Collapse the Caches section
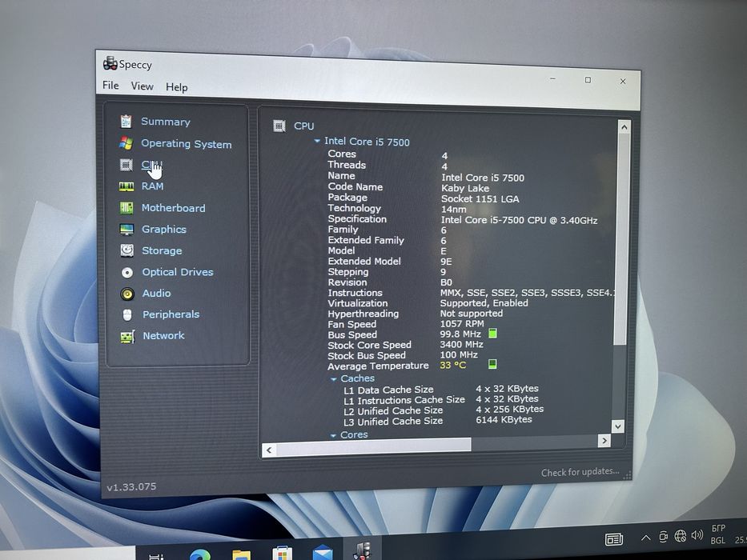This screenshot has height=560, width=747. coord(334,379)
